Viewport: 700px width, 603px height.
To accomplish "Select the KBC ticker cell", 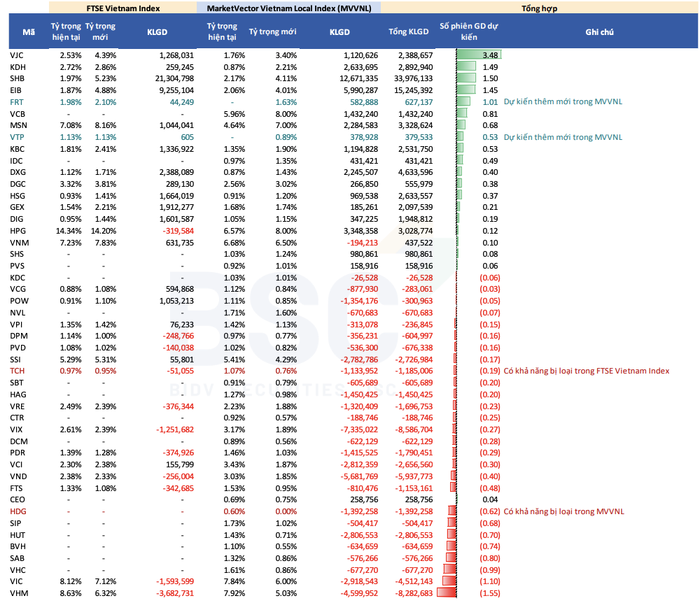I will [x=17, y=149].
